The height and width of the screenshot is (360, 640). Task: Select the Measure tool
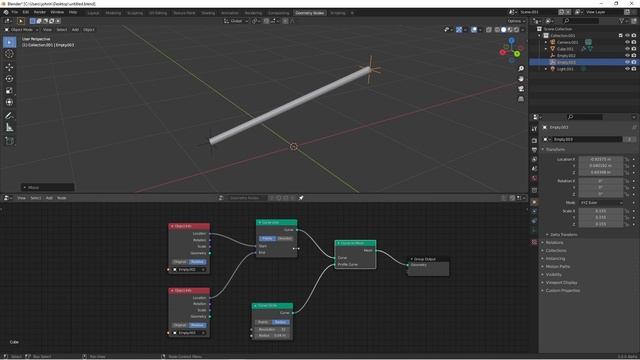point(9,128)
